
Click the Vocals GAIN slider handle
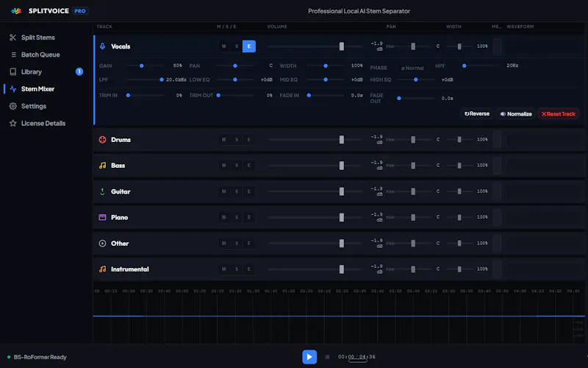point(142,66)
